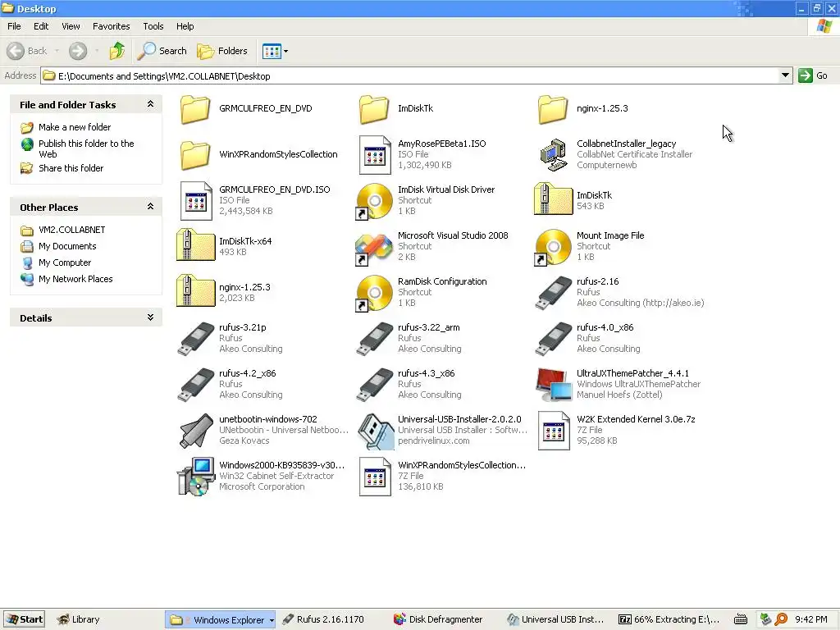The image size is (840, 630).
Task: Launch CollabnetInstaller_legacy icon
Action: pos(553,155)
